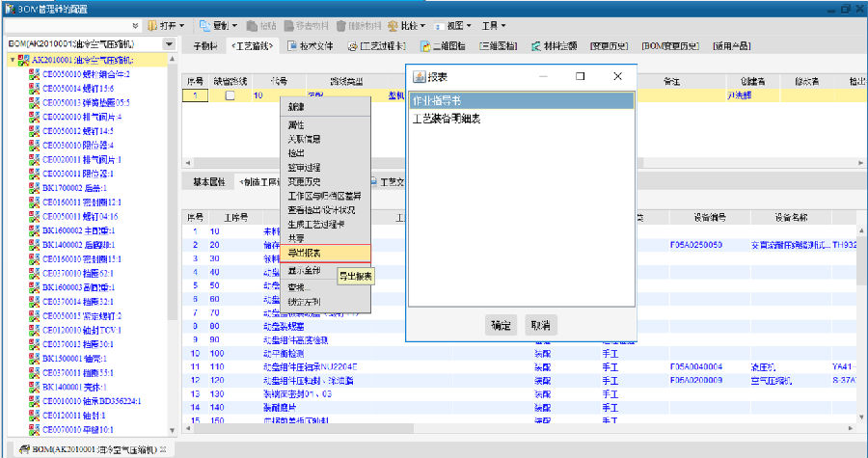Toggle the 缺省路线 checkbox in row 1
The height and width of the screenshot is (458, 868).
tap(230, 95)
